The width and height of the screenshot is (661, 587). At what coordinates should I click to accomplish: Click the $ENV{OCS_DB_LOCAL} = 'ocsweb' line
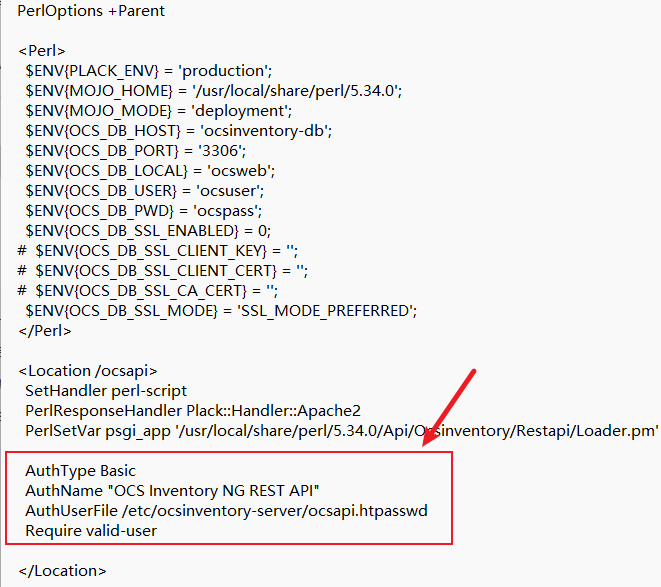point(150,171)
